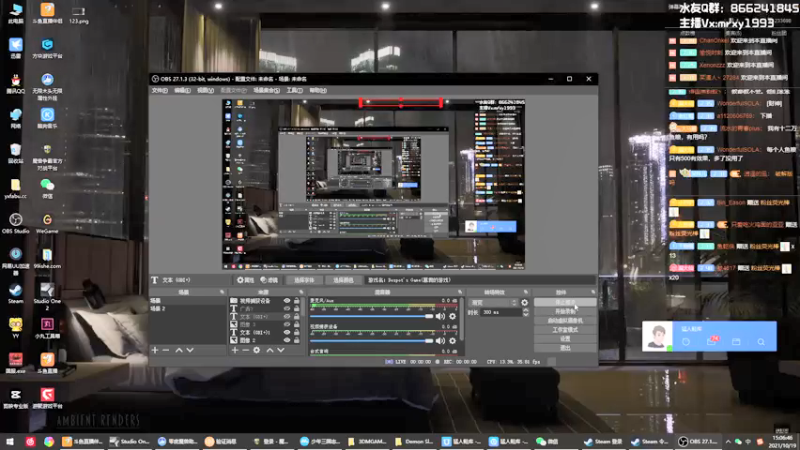Open the Edit menu in OBS
This screenshot has width=800, height=450.
182,90
